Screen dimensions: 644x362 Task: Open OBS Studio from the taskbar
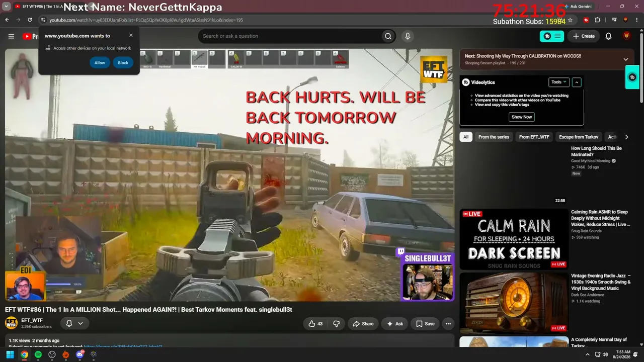pyautogui.click(x=52, y=354)
